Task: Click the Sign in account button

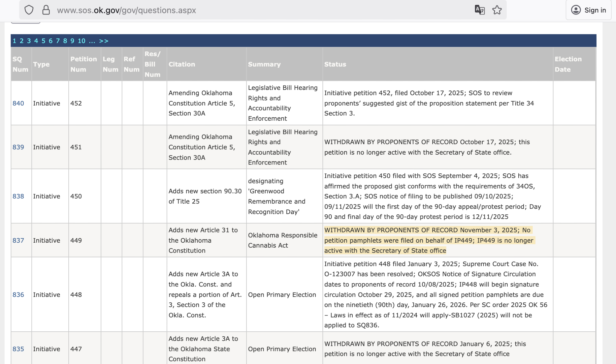Action: point(588,10)
